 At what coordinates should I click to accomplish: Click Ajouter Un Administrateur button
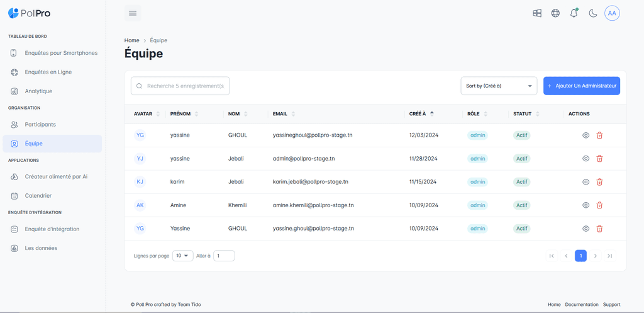coord(581,86)
